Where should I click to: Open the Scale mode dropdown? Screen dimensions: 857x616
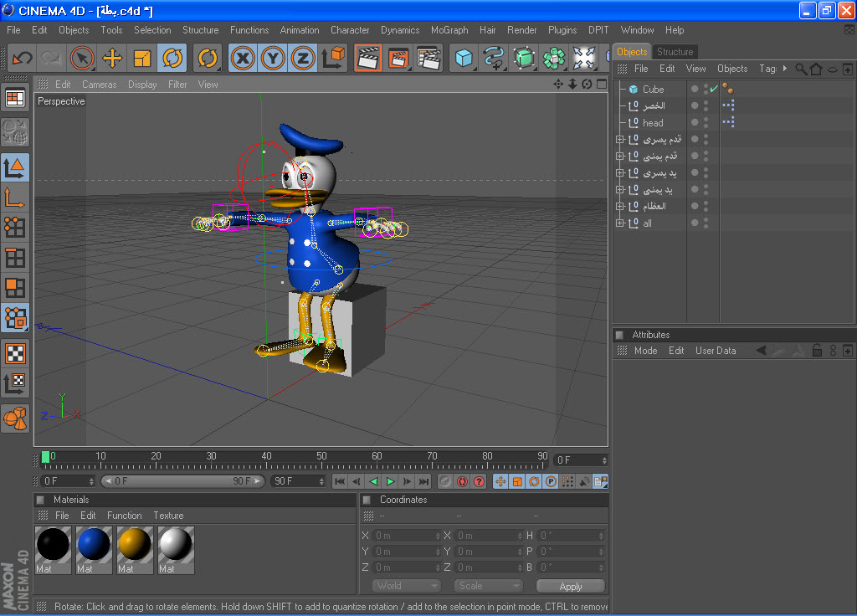[488, 586]
